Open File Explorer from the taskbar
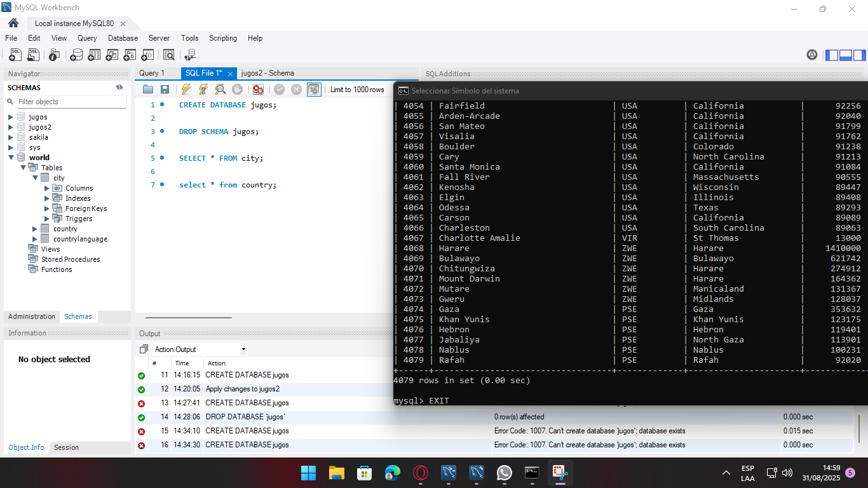The height and width of the screenshot is (488, 868). point(336,473)
